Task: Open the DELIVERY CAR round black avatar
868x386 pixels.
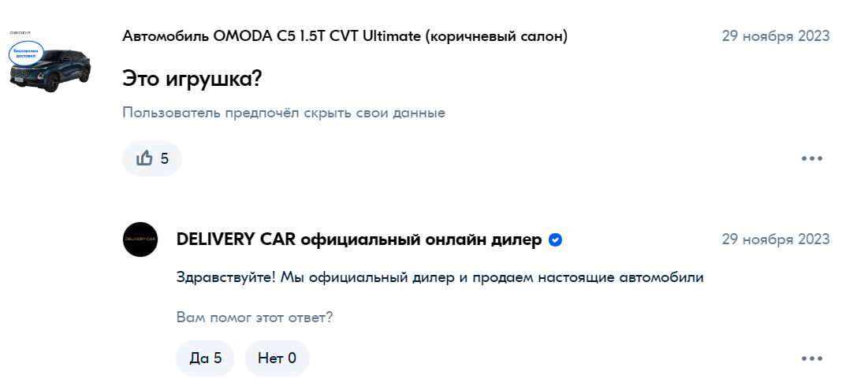Action: (x=140, y=239)
